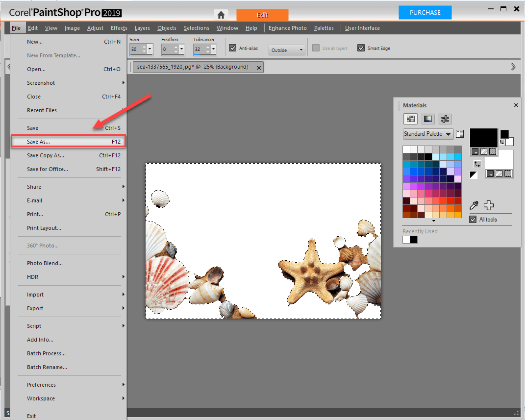Click the Swap materials icon in Materials panel
This screenshot has width=525, height=420.
[477, 165]
